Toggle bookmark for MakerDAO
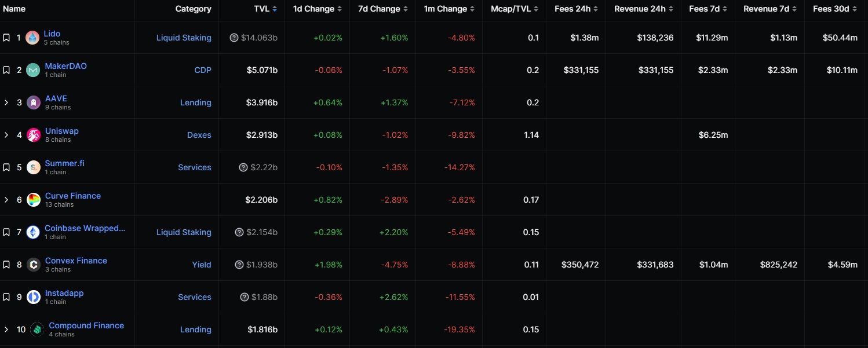This screenshot has width=868, height=348. coord(6,70)
